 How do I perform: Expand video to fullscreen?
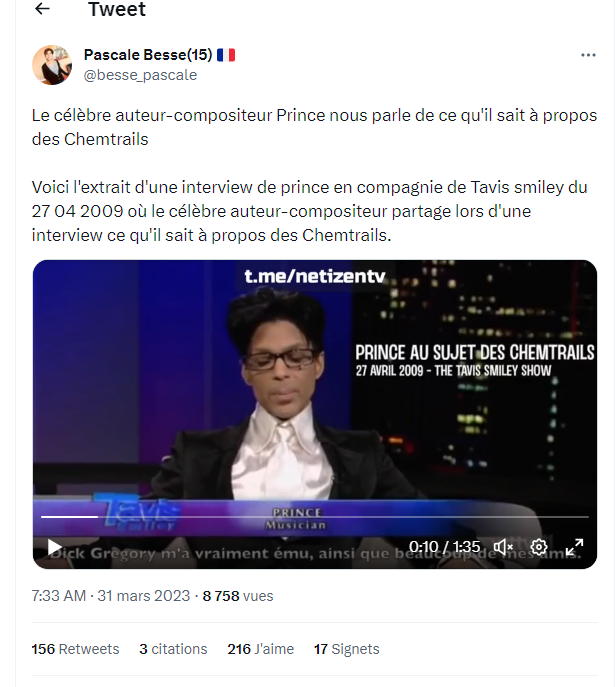point(574,547)
